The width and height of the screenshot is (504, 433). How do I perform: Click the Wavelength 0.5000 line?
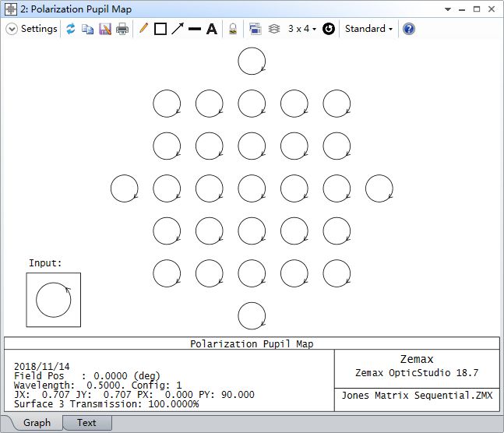click(x=97, y=385)
